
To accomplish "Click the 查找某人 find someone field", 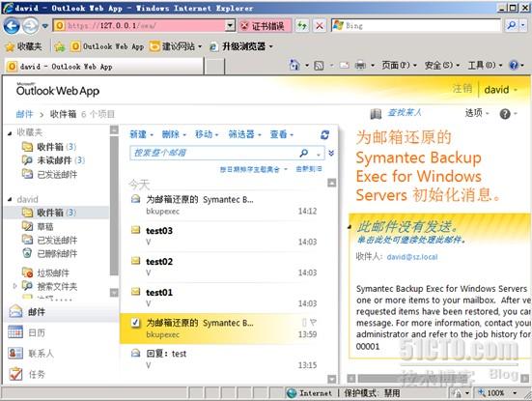I will tap(405, 112).
